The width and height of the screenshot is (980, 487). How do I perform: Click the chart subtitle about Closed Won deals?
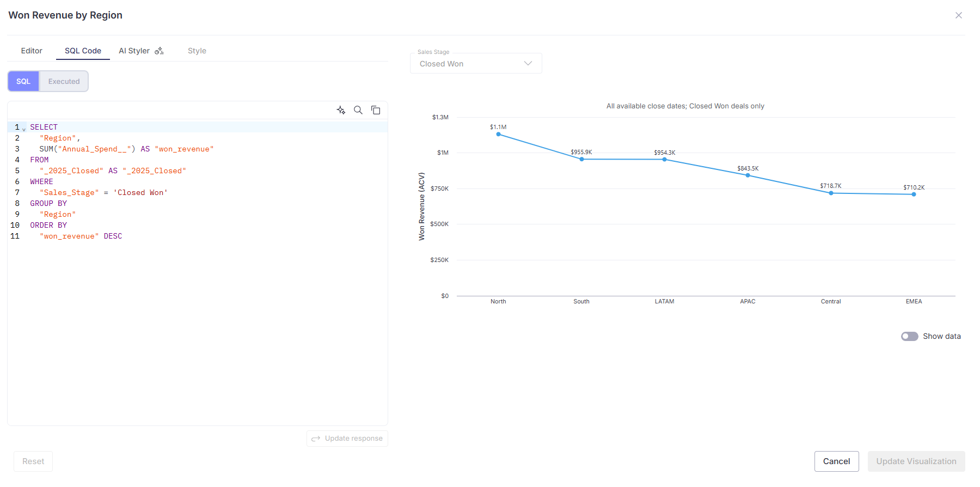(685, 106)
